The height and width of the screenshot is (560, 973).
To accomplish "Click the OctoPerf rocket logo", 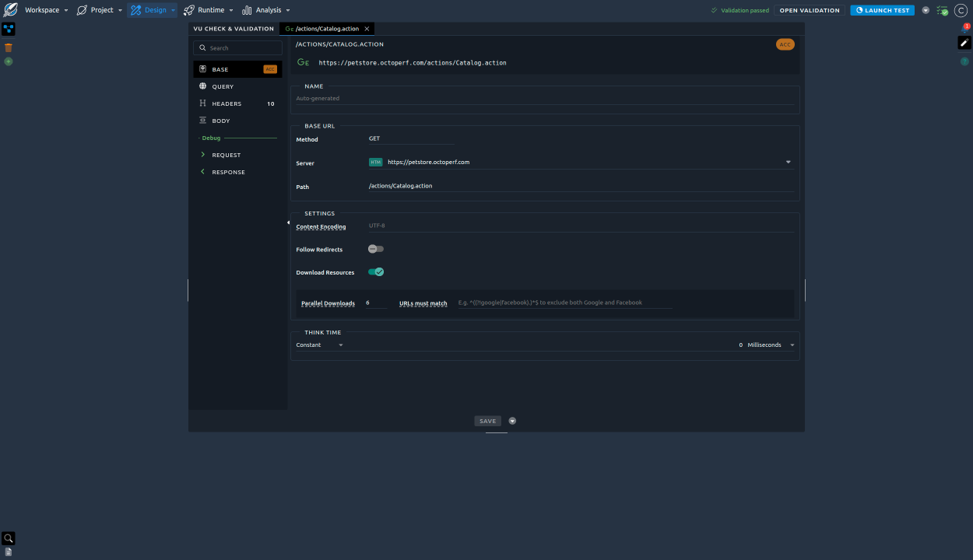I will (x=9, y=10).
